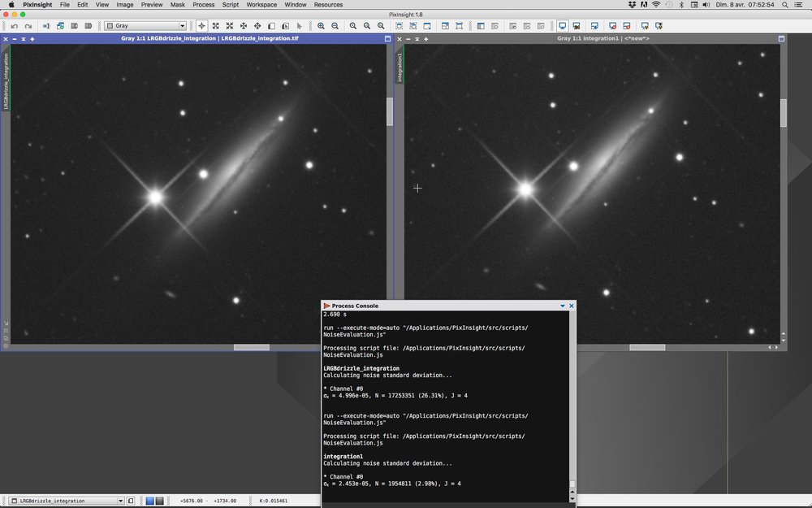
Task: Select the Zoom Out magnifier tool
Action: [x=335, y=26]
